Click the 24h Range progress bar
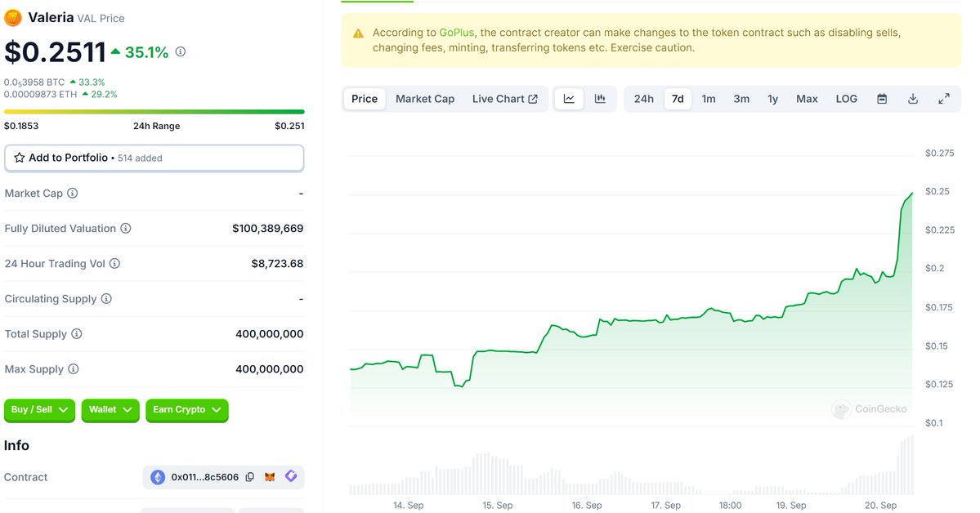980x513 pixels. [x=154, y=112]
